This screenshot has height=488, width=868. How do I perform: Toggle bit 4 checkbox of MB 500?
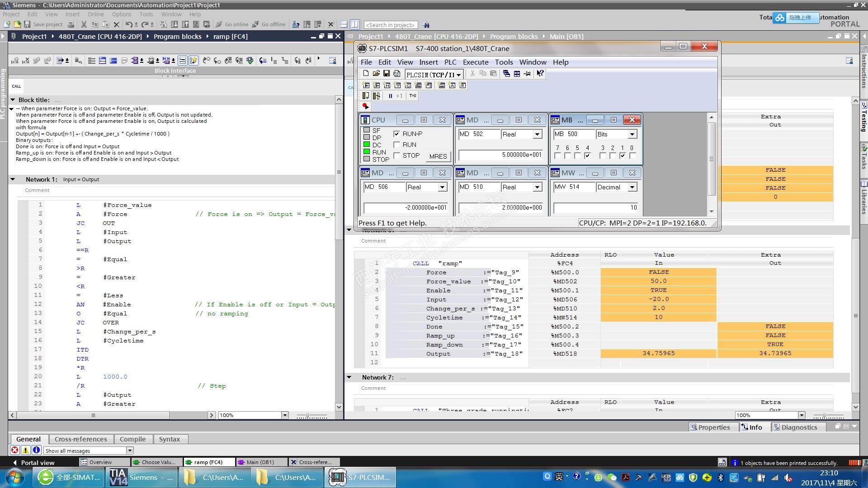(x=587, y=156)
